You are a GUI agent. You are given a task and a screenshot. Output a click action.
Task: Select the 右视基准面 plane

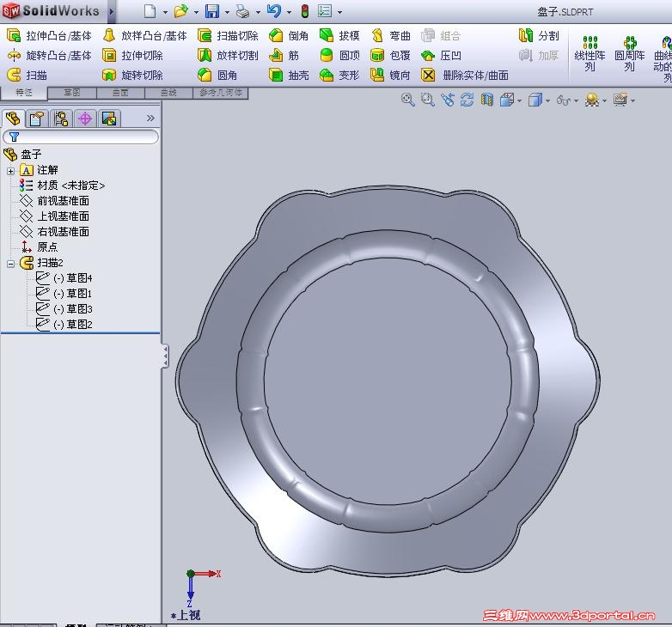(54, 232)
